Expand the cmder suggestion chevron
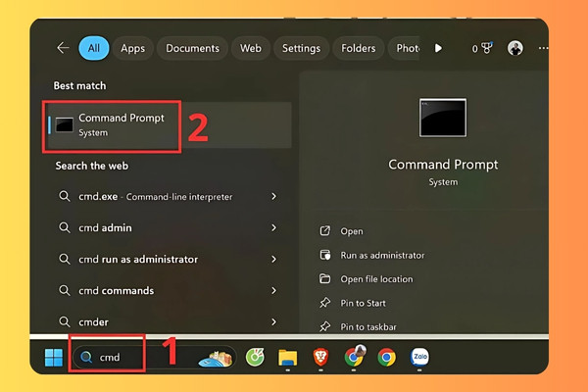This screenshot has height=392, width=588. pos(273,321)
